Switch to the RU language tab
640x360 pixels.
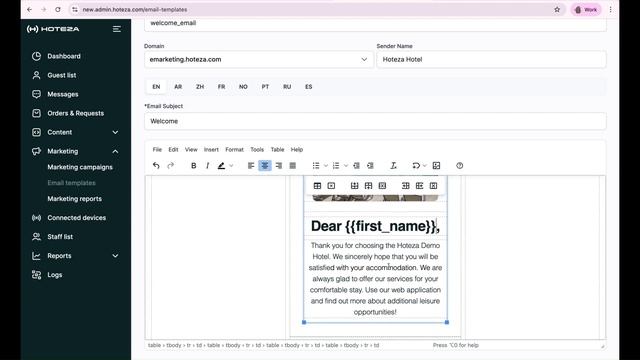coord(287,87)
